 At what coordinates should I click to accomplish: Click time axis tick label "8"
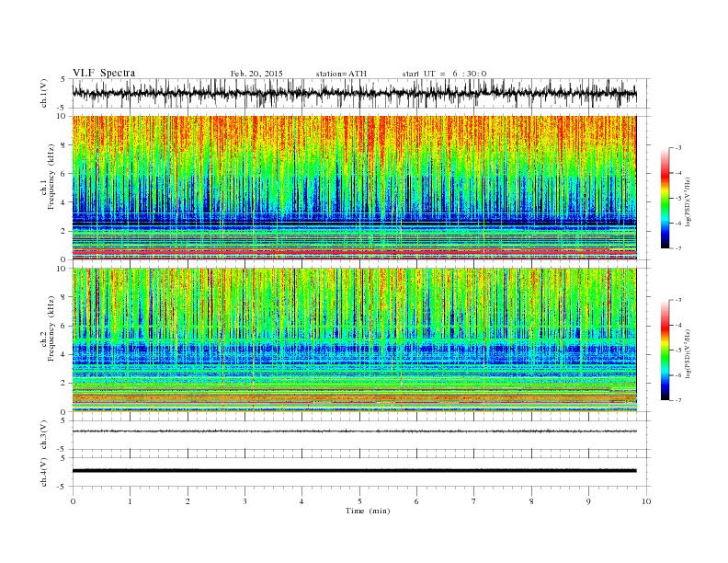point(531,501)
